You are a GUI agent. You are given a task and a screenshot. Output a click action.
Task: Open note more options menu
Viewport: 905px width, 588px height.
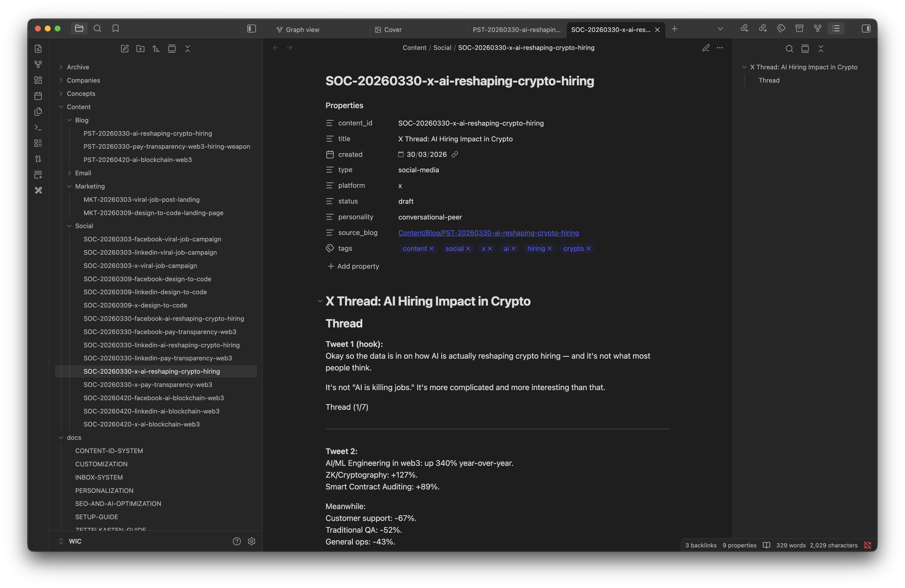pyautogui.click(x=720, y=48)
